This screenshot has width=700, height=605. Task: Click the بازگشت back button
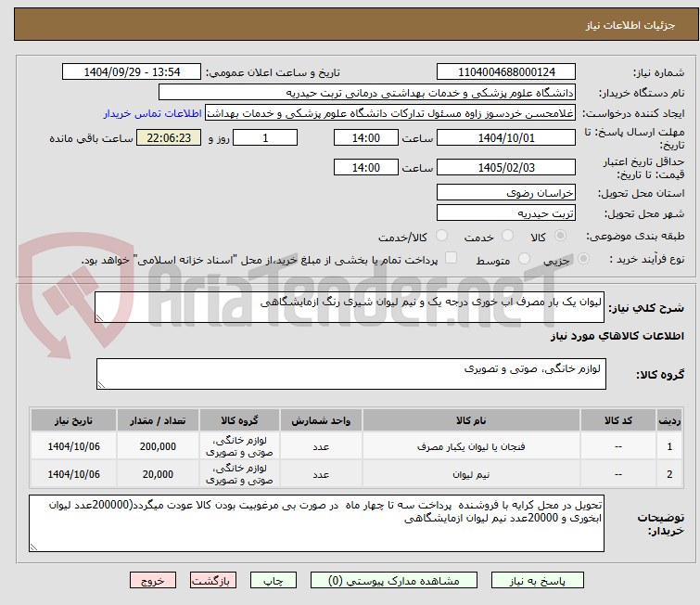tap(213, 581)
